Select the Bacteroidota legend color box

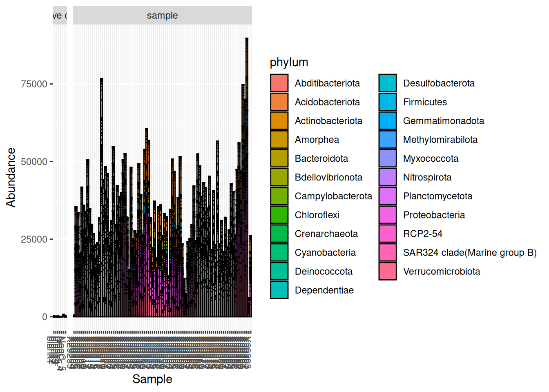(279, 158)
